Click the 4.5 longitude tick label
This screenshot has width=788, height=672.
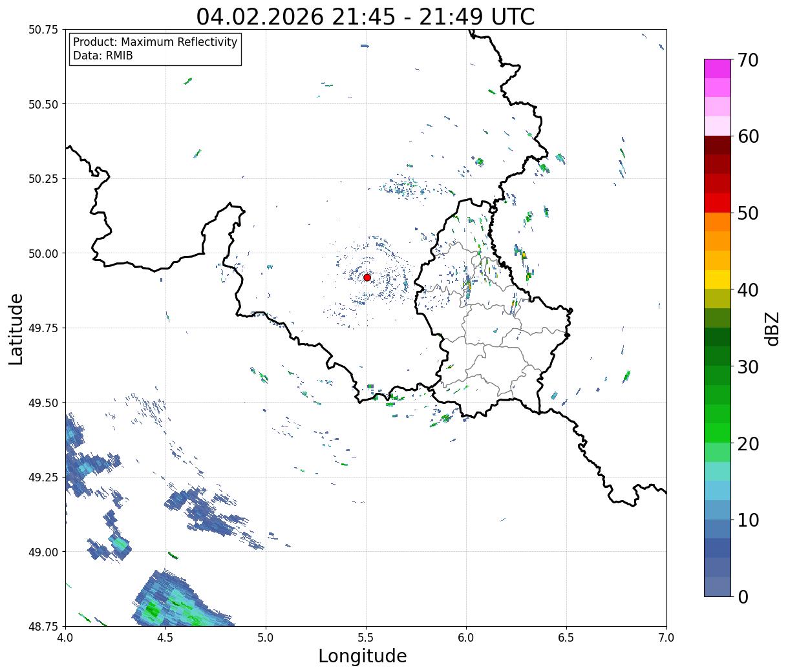(165, 638)
